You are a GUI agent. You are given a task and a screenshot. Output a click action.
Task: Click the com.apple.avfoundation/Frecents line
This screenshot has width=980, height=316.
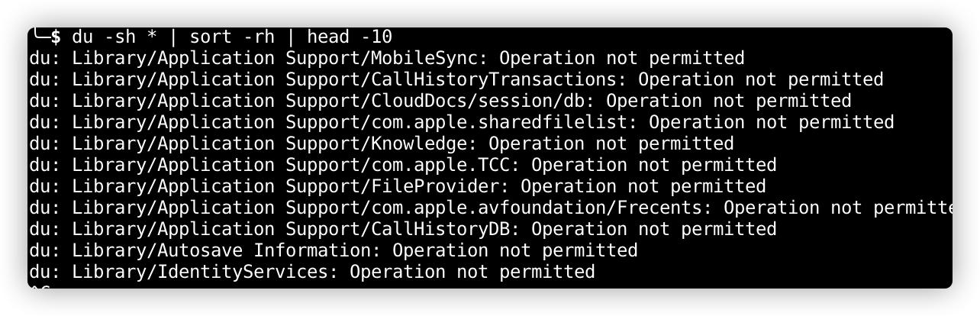pyautogui.click(x=491, y=208)
